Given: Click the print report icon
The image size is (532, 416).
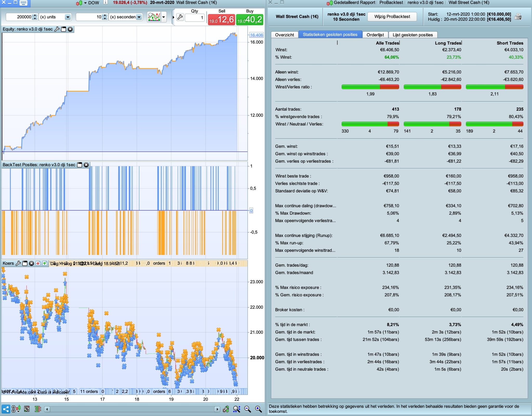Looking at the screenshot, I should click(x=518, y=17).
